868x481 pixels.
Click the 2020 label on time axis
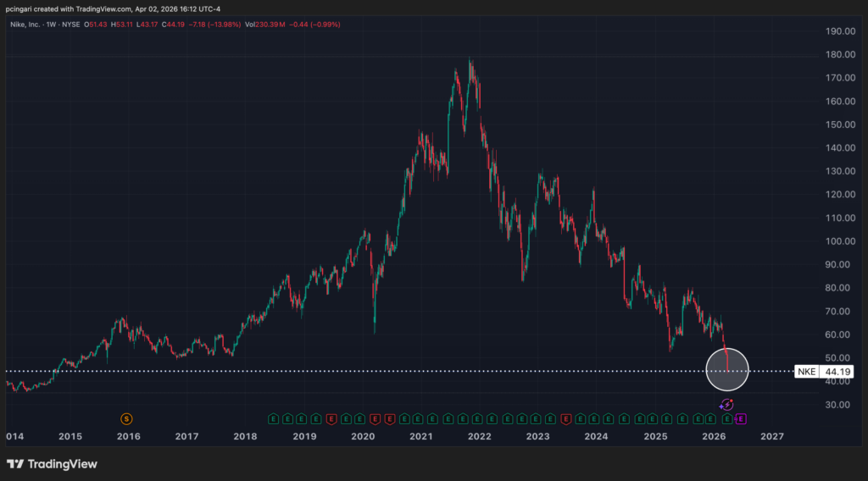click(363, 436)
